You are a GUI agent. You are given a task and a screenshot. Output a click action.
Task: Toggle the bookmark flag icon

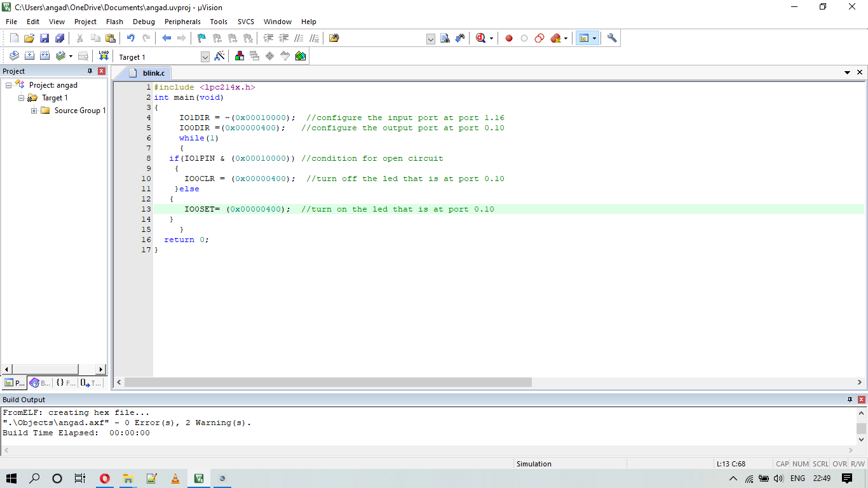[201, 38]
